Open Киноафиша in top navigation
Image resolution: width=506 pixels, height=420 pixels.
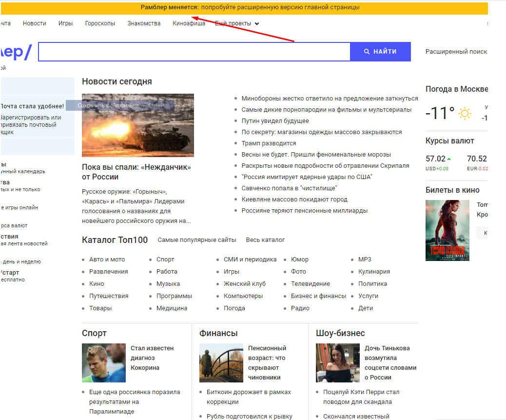point(189,23)
